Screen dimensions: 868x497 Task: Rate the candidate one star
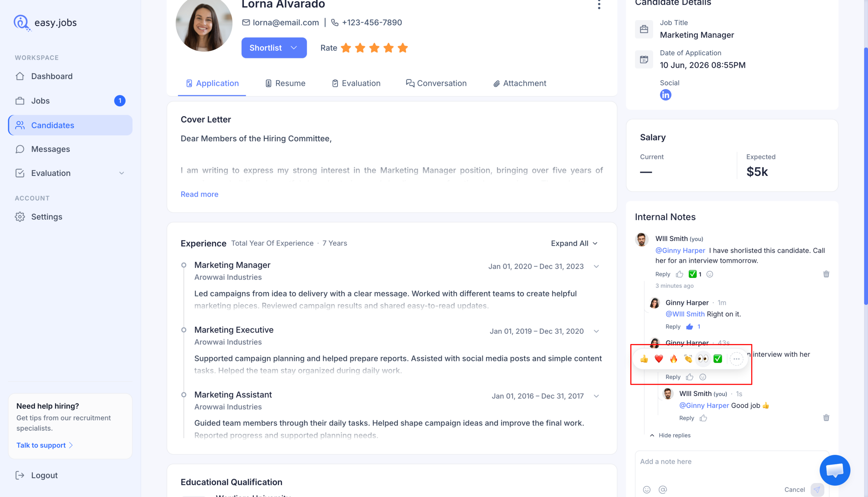click(346, 48)
